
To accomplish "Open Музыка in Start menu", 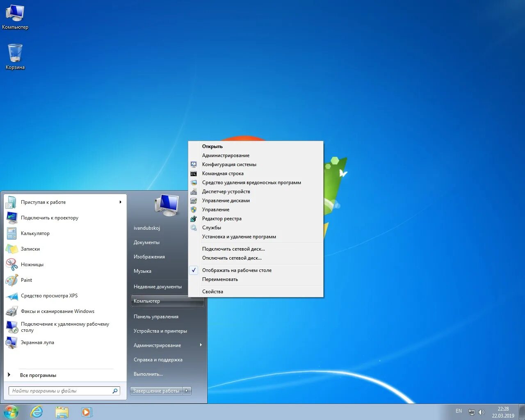I will click(142, 271).
